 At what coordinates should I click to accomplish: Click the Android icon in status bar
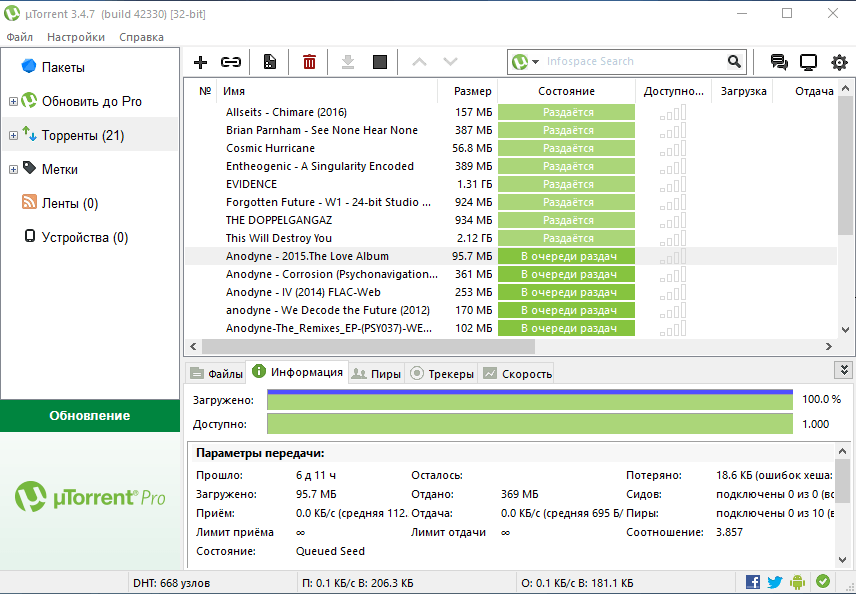pos(798,582)
